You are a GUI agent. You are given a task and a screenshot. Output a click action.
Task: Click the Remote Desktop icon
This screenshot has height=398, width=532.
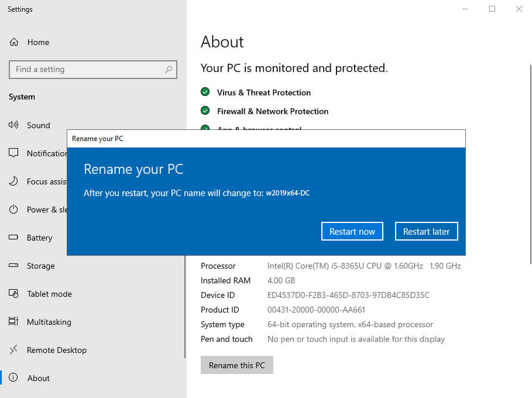point(13,349)
